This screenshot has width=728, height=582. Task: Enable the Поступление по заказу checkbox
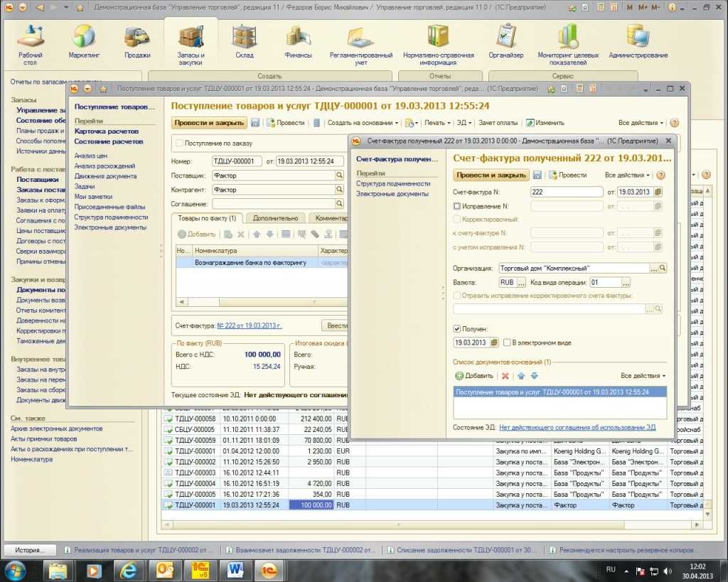[179, 144]
